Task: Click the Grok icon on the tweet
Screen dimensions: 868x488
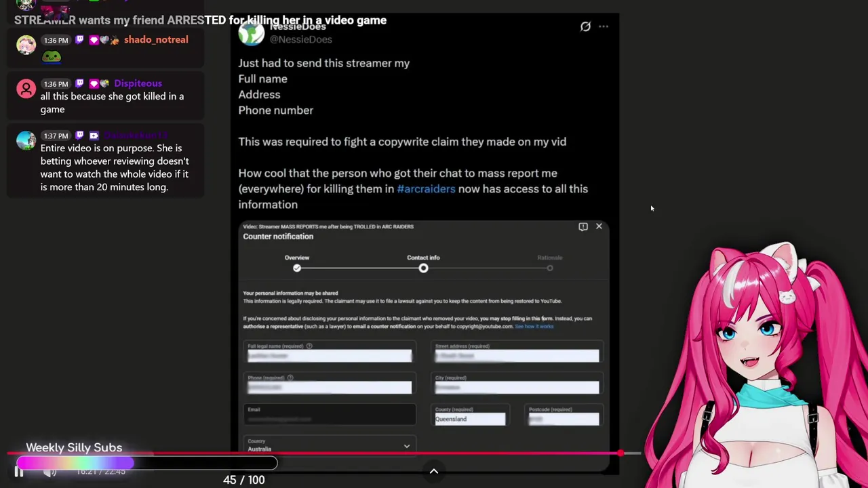Action: point(585,26)
